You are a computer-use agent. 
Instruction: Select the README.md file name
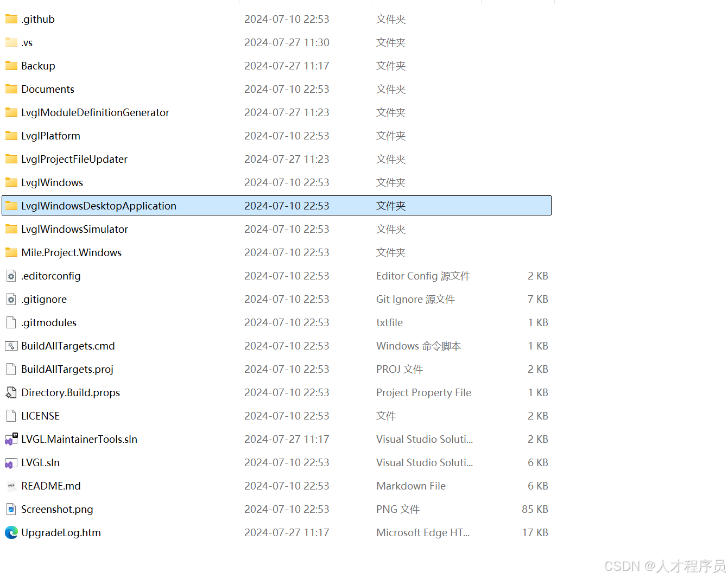tap(51, 486)
